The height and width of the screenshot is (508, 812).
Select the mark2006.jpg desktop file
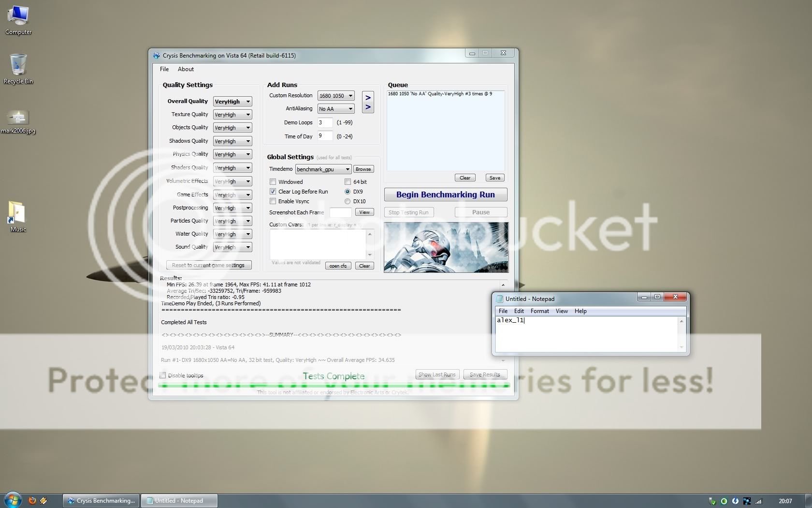[x=18, y=121]
